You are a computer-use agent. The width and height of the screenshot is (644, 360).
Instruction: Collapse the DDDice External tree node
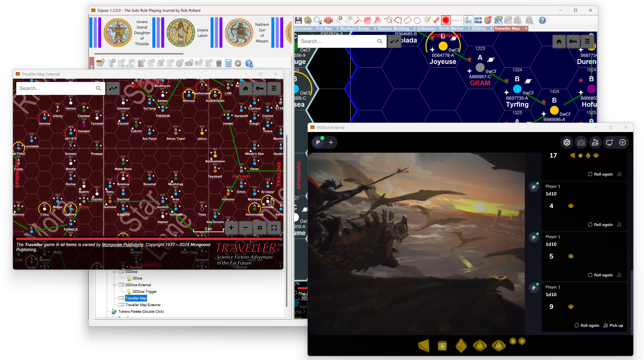pos(114,285)
